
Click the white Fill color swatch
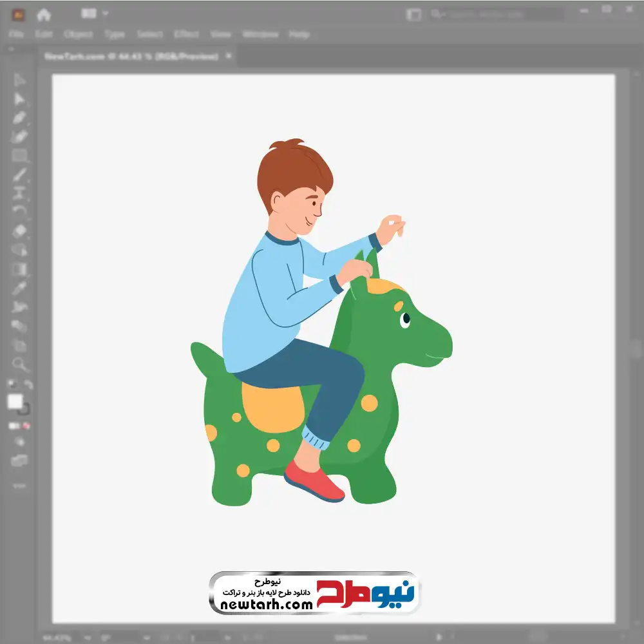tap(15, 402)
